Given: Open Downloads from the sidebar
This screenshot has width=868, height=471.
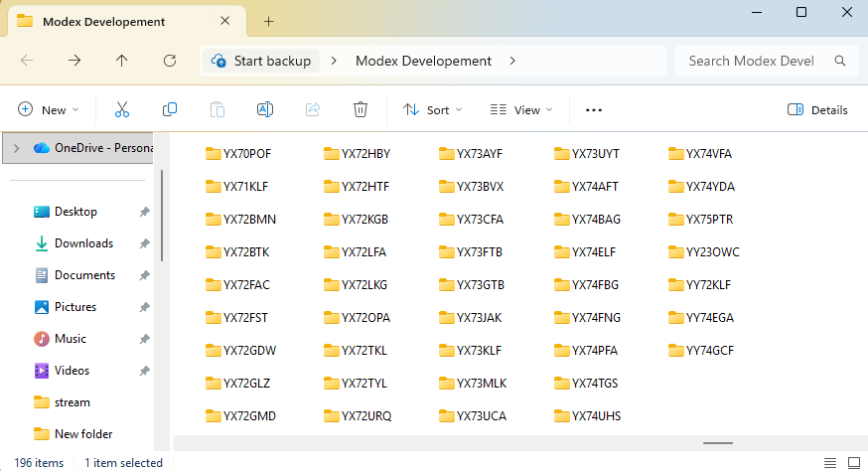Looking at the screenshot, I should click(83, 243).
